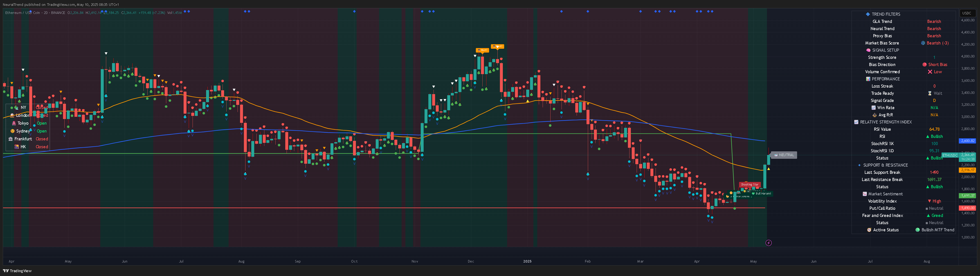Click the Last Resistance Break value 1691.37
Viewport: 980px width, 276px height.
click(x=934, y=180)
